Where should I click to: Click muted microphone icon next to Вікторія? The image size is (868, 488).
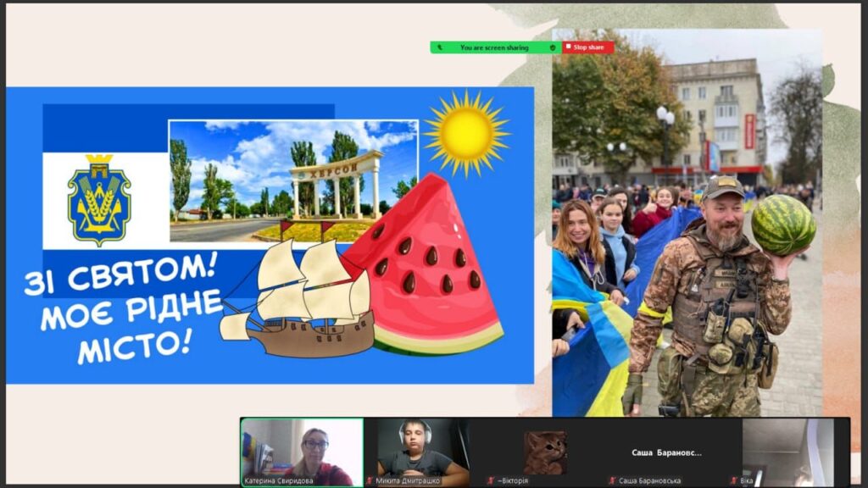[x=490, y=481]
